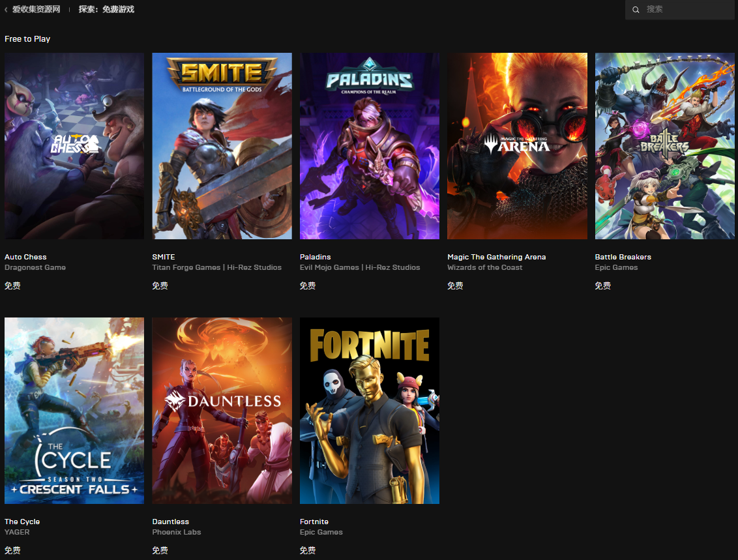Select the Battle Breakers title
This screenshot has height=560, width=738.
623,257
